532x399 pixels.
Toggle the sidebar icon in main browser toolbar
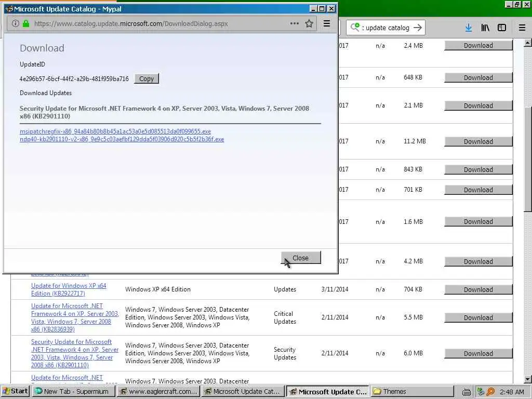502,28
